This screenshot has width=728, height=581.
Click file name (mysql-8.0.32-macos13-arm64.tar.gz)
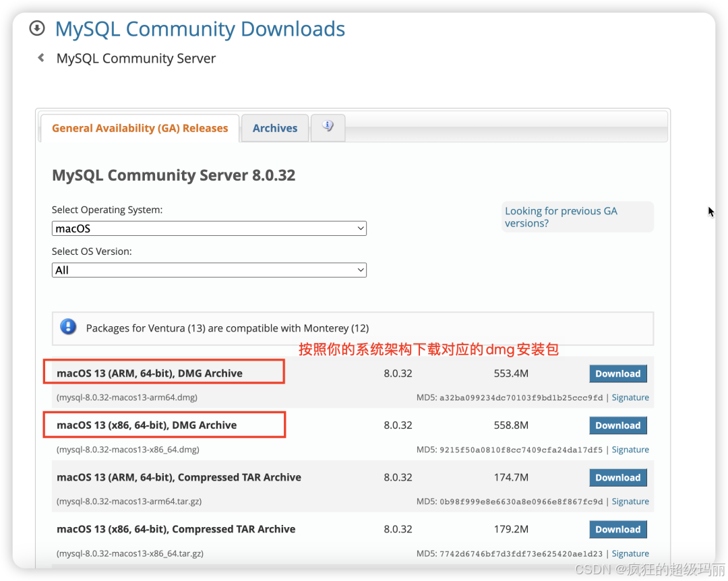pos(129,501)
